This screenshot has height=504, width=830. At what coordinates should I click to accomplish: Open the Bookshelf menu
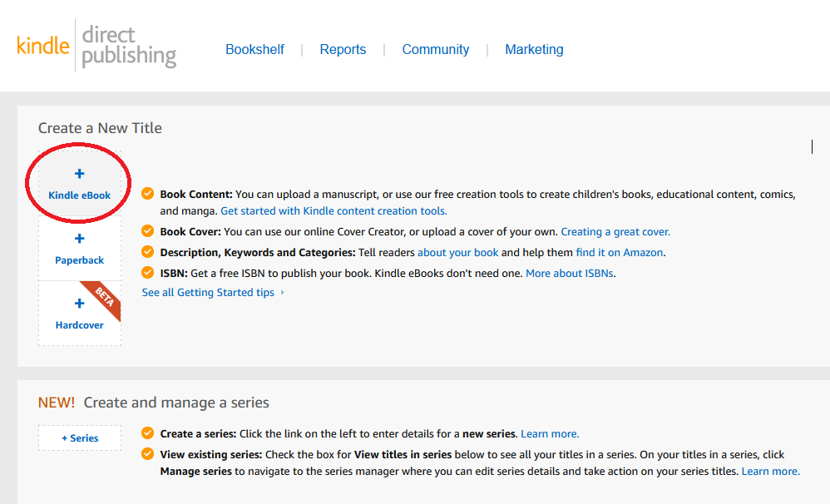pos(254,49)
